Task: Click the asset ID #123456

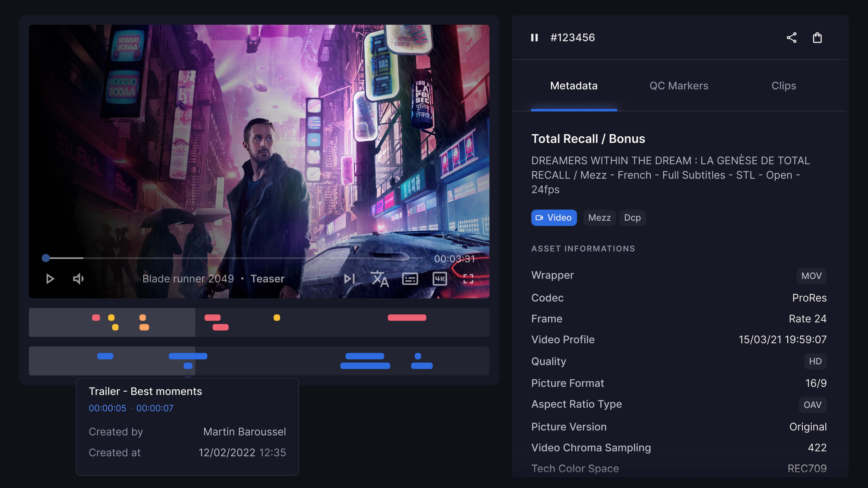Action: pos(573,38)
